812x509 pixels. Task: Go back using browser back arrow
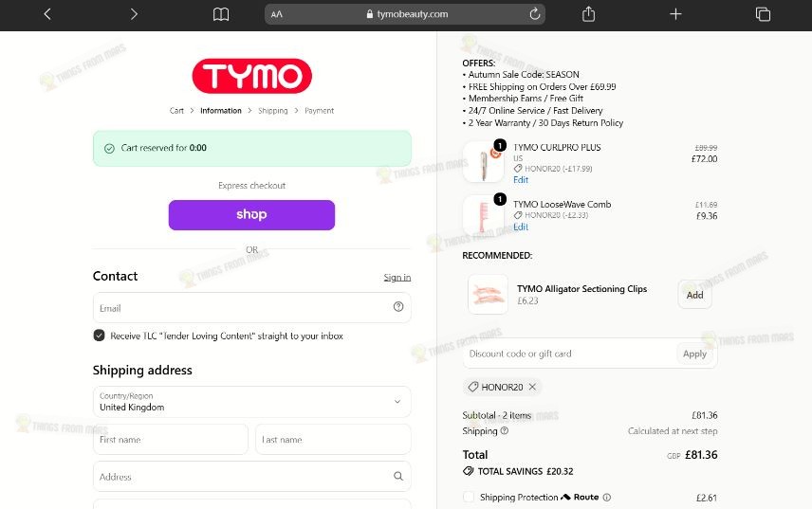coord(47,14)
